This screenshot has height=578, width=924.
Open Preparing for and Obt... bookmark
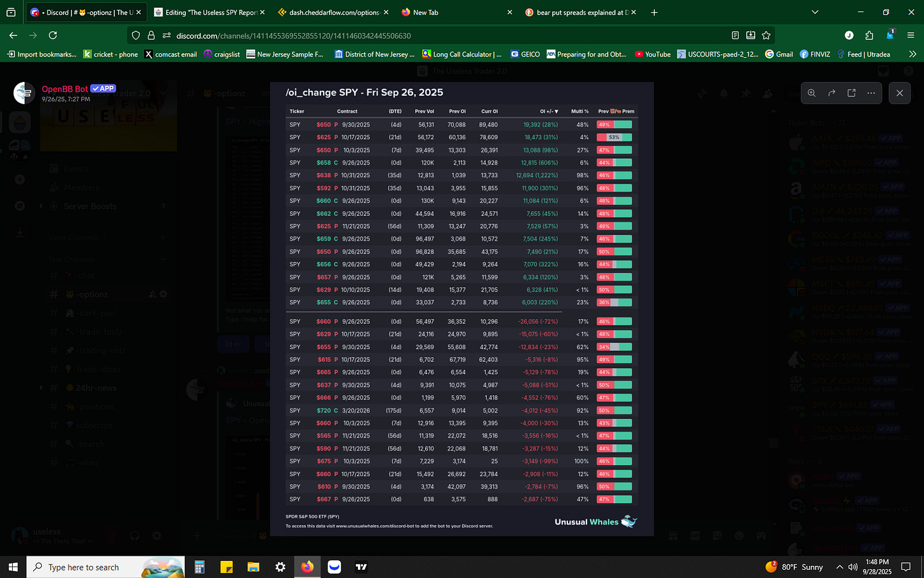point(586,54)
